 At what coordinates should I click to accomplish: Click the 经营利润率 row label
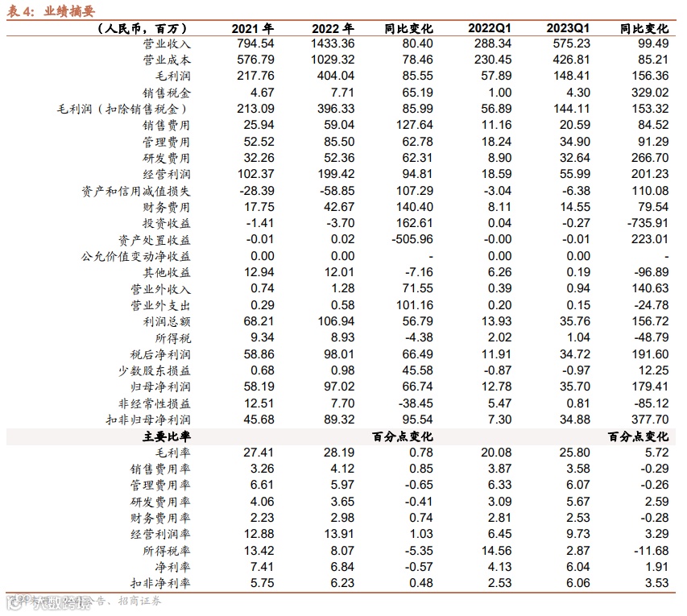tap(160, 535)
